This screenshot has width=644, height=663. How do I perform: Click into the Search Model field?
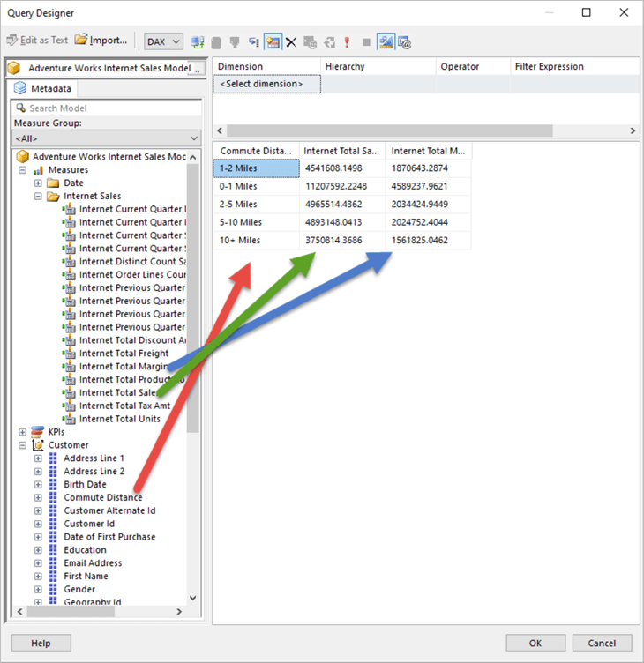pos(106,108)
